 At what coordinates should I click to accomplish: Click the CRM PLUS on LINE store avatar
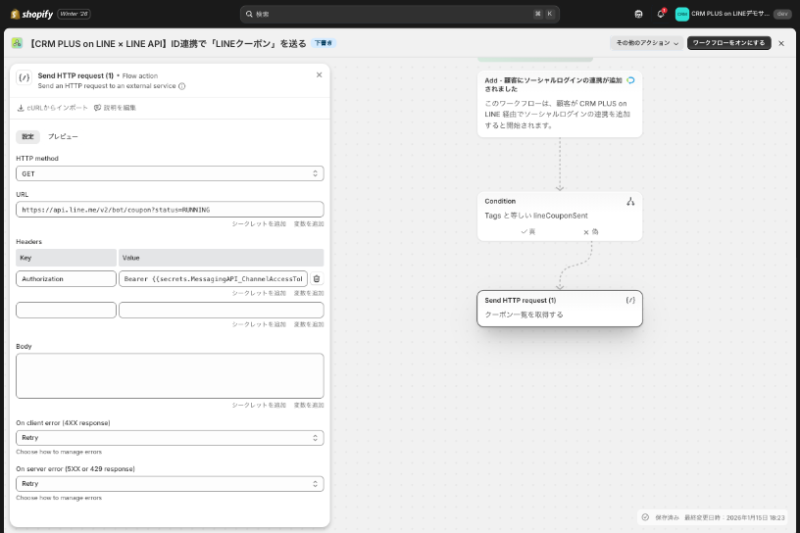pyautogui.click(x=682, y=14)
